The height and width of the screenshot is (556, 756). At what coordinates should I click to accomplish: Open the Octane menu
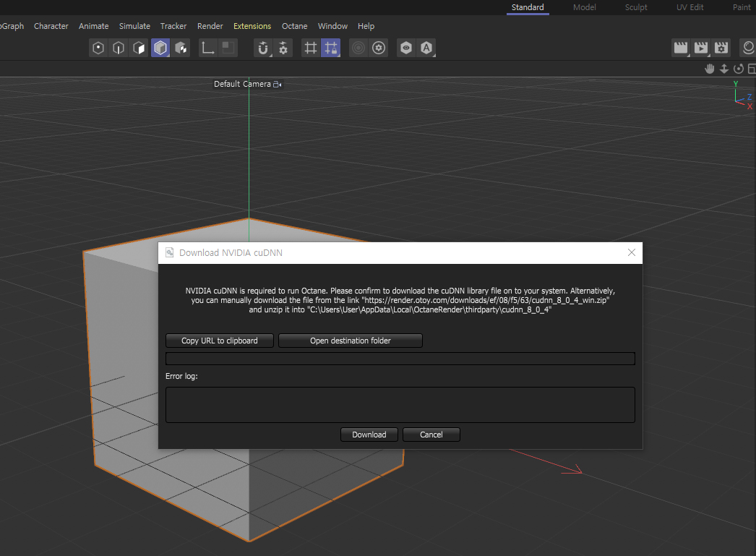[295, 26]
